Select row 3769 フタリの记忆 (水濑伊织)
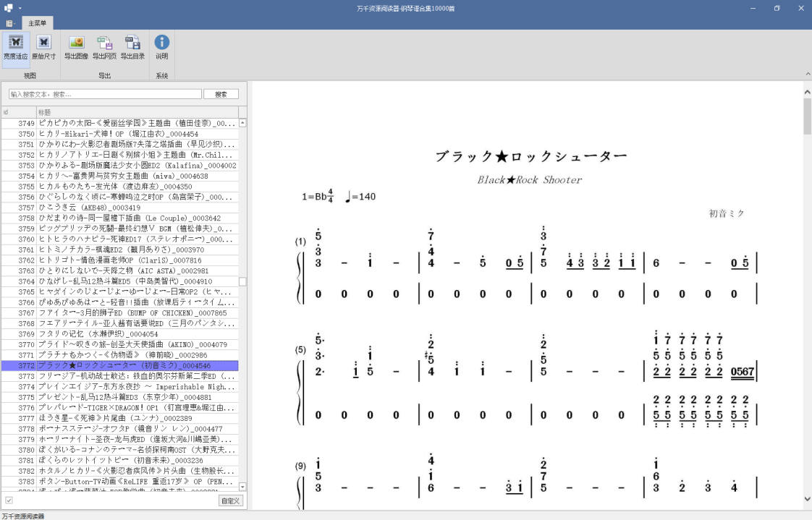 pyautogui.click(x=119, y=333)
